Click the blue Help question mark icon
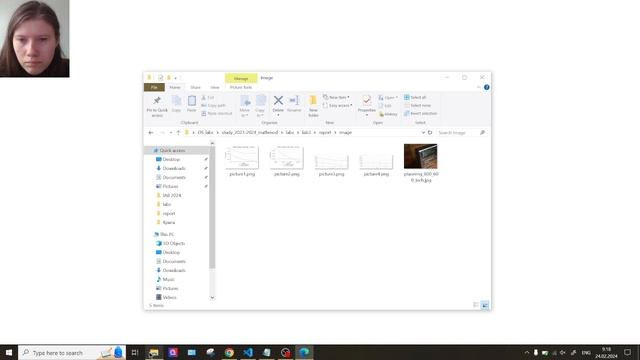640x360 pixels. pyautogui.click(x=487, y=87)
